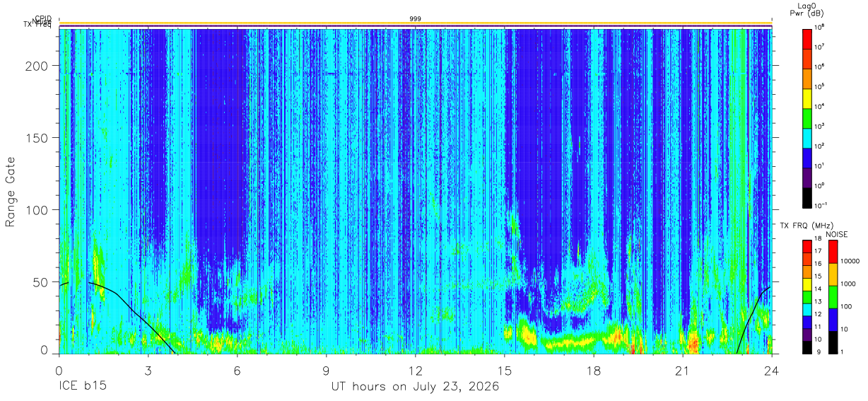Click the red segment of TX FRQ colorbar
Image resolution: width=868 pixels, height=401 pixels.
click(807, 247)
